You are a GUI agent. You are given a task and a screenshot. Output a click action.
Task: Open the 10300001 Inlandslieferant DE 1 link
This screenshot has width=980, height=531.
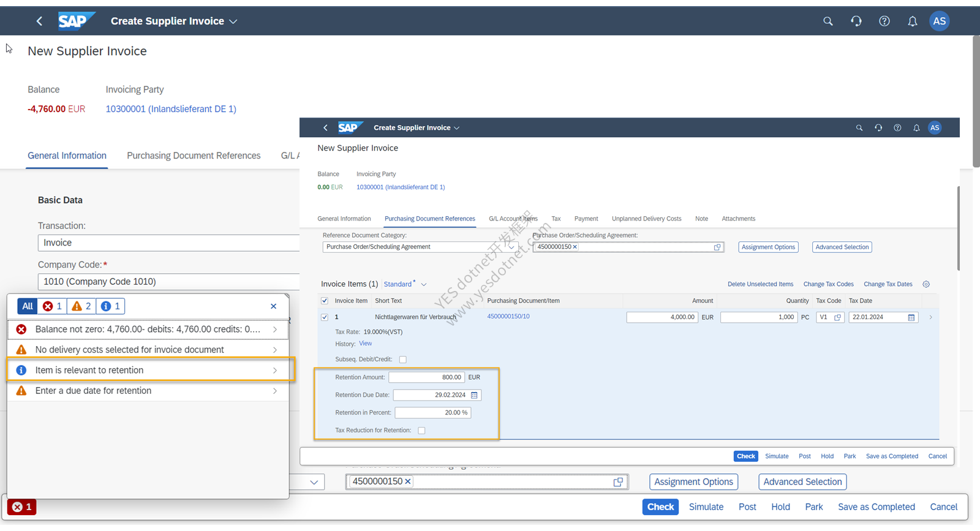(x=171, y=109)
